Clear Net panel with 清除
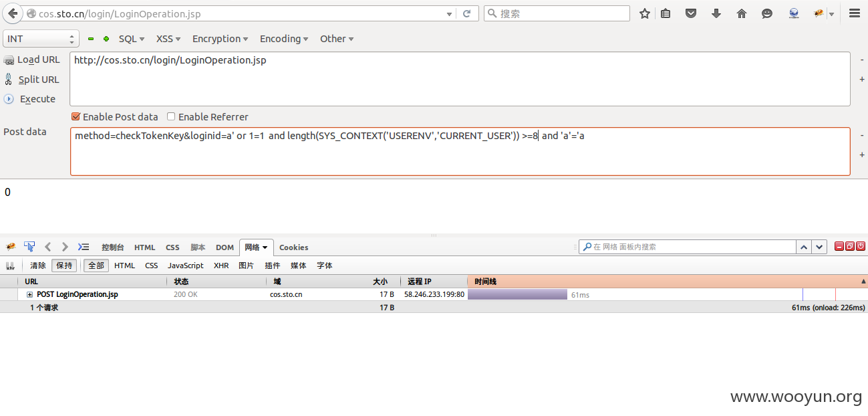868x416 pixels. 38,266
